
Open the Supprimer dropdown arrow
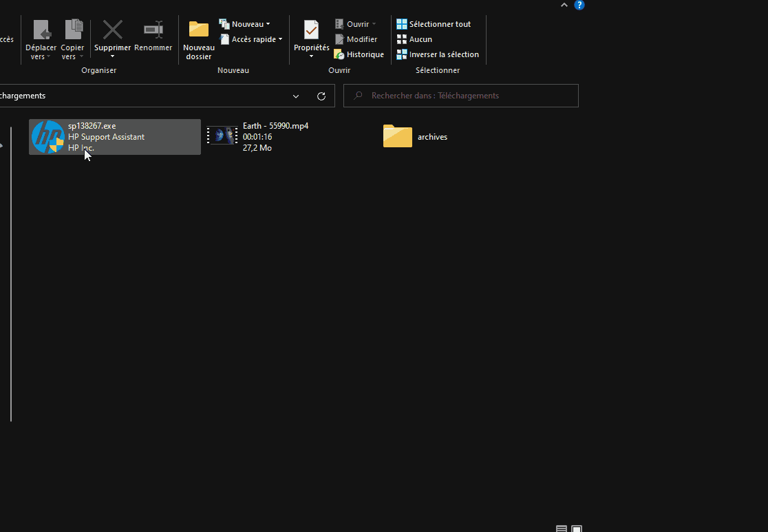(113, 56)
